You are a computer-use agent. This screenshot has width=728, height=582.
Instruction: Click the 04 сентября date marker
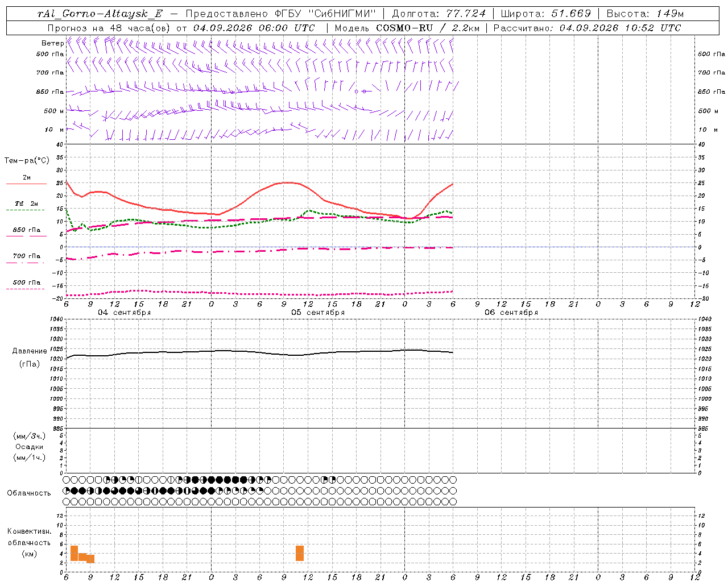click(x=125, y=313)
